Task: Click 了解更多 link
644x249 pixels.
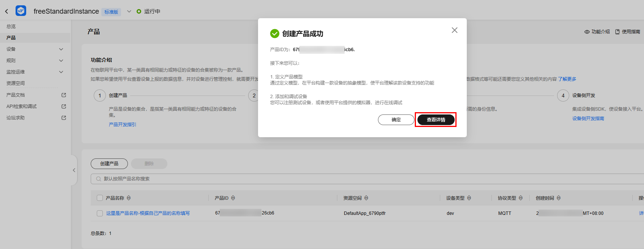Action: point(567,79)
